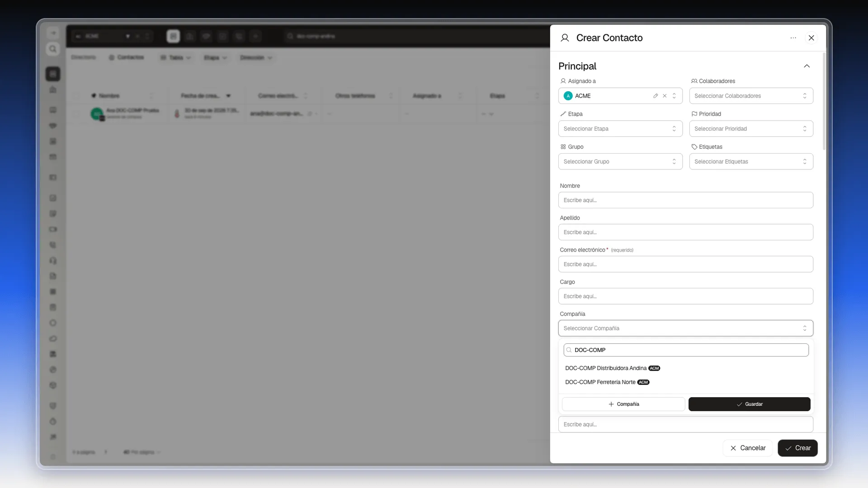Open Seleccionar Prioridad dropdown

coord(751,129)
